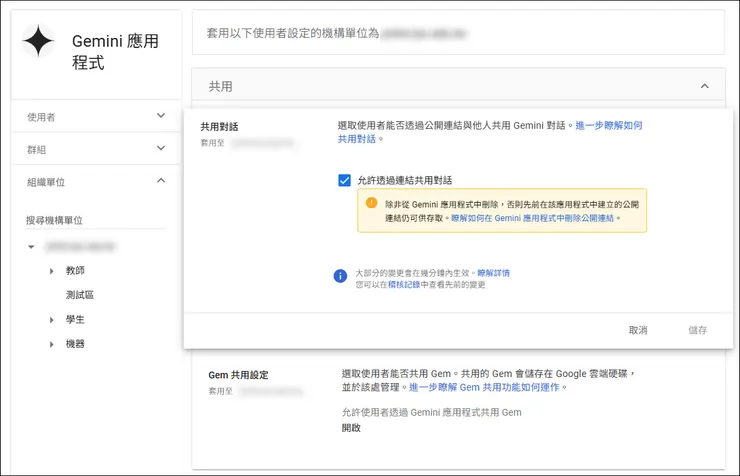
Task: Select 機器 organizational unit
Action: (75, 344)
